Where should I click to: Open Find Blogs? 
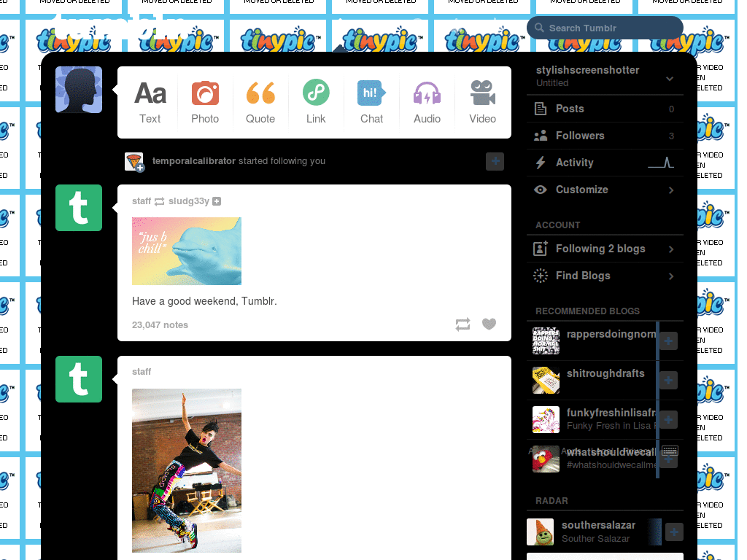click(605, 276)
